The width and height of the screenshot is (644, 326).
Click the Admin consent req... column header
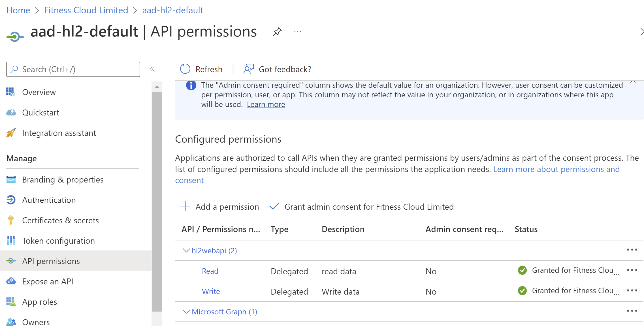[x=464, y=229]
